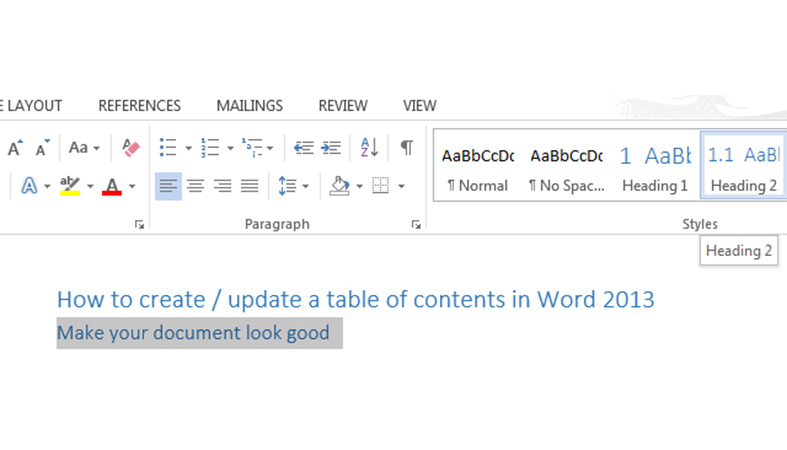Toggle align left
The height and width of the screenshot is (450, 787).
168,186
